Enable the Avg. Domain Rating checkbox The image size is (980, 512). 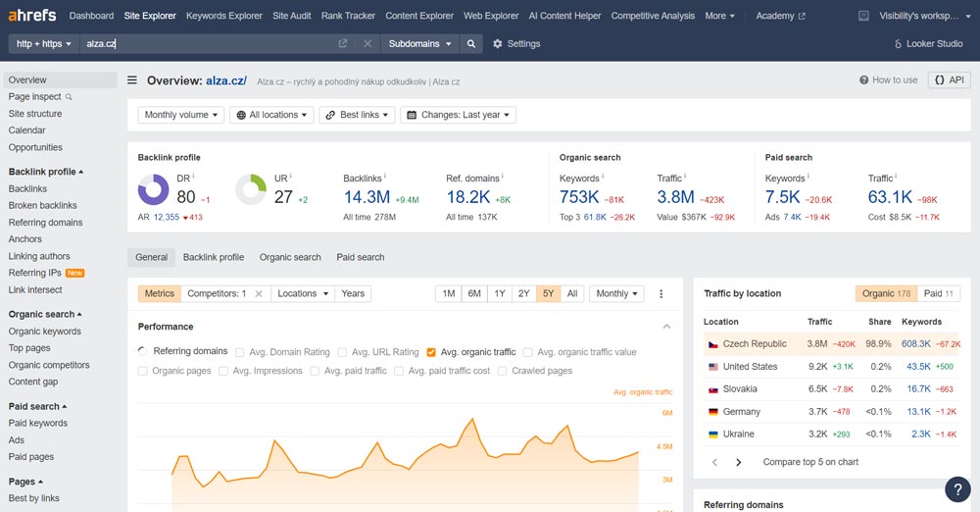(239, 352)
